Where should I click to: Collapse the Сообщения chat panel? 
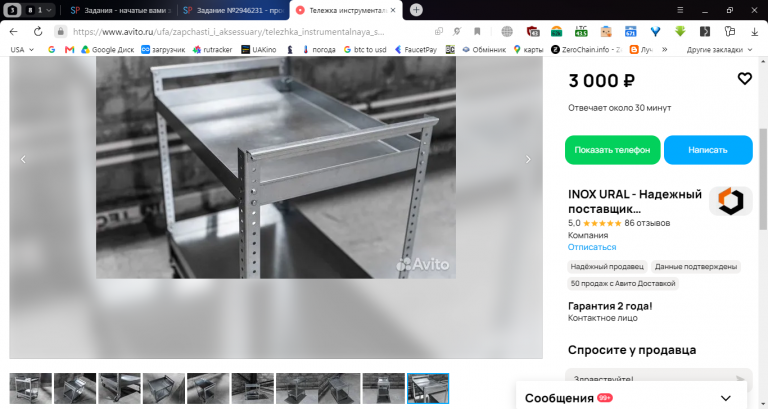725,398
